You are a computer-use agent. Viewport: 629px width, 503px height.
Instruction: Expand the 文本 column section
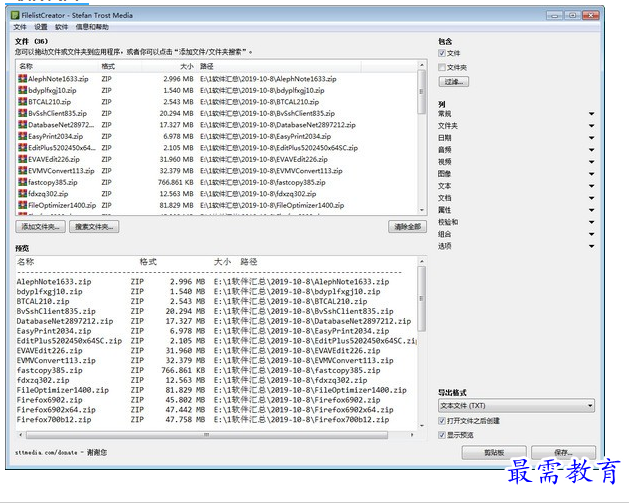pos(591,186)
